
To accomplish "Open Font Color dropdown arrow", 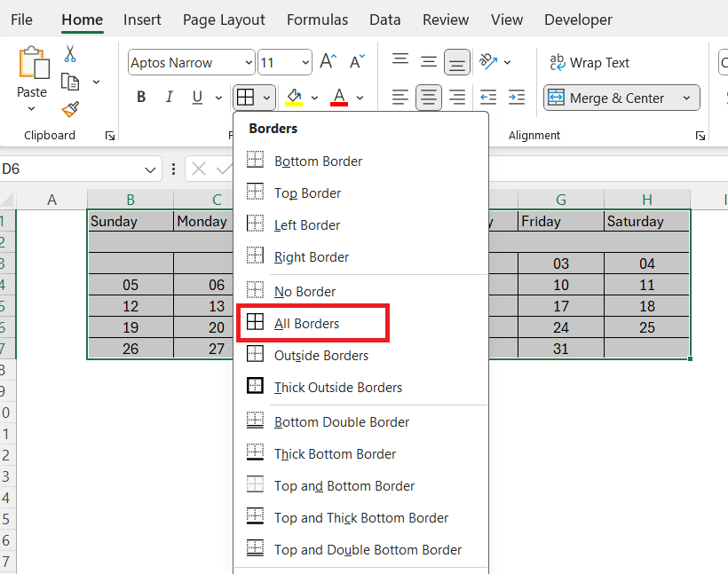I will [x=360, y=98].
